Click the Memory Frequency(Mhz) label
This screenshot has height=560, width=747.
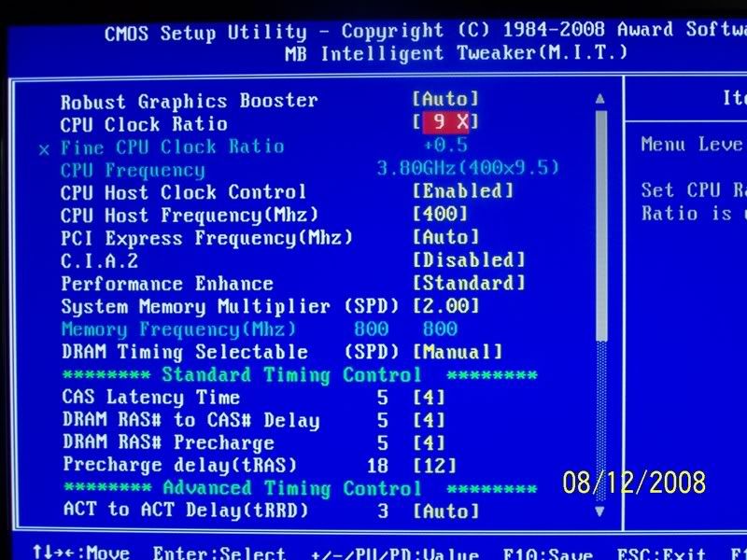point(178,329)
